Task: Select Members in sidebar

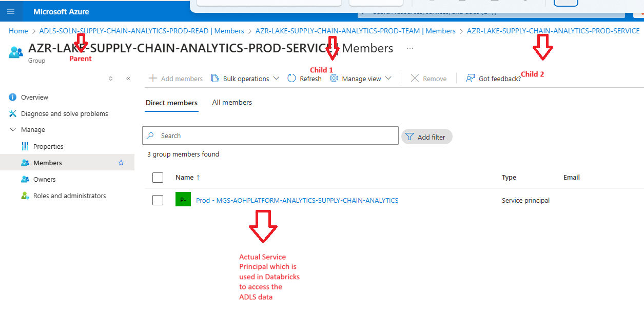Action: click(67, 163)
